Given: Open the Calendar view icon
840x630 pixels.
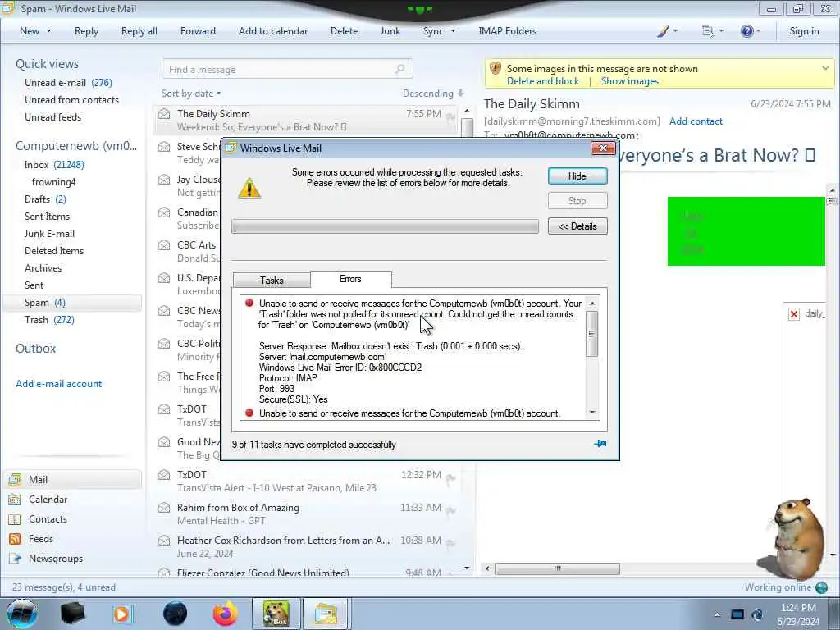Looking at the screenshot, I should [x=15, y=500].
